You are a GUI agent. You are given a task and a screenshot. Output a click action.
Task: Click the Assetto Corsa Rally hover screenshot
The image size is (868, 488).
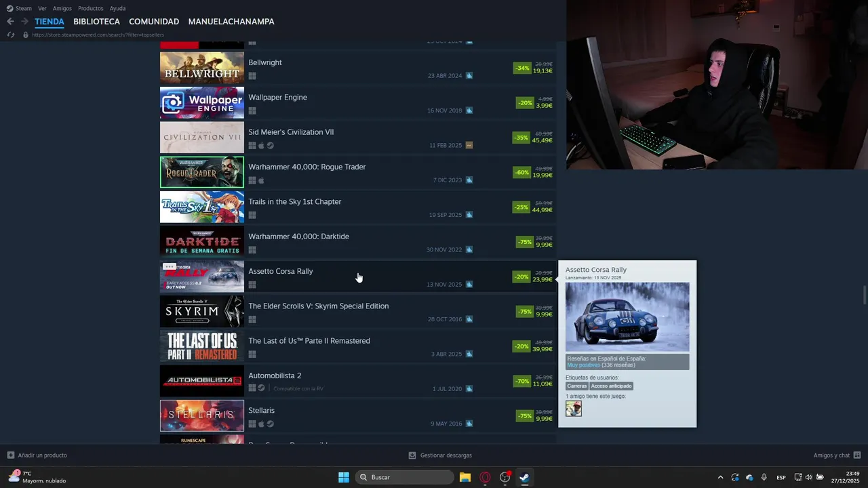coord(627,317)
